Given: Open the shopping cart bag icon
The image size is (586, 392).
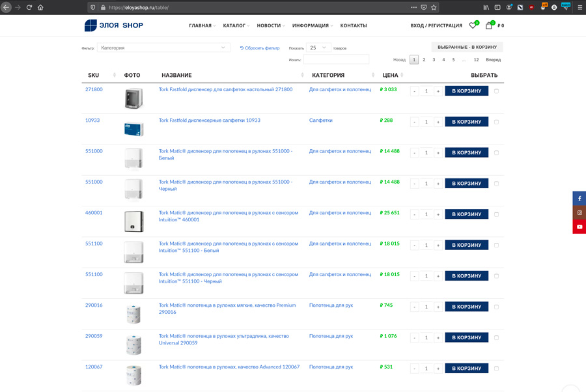Looking at the screenshot, I should (x=489, y=25).
